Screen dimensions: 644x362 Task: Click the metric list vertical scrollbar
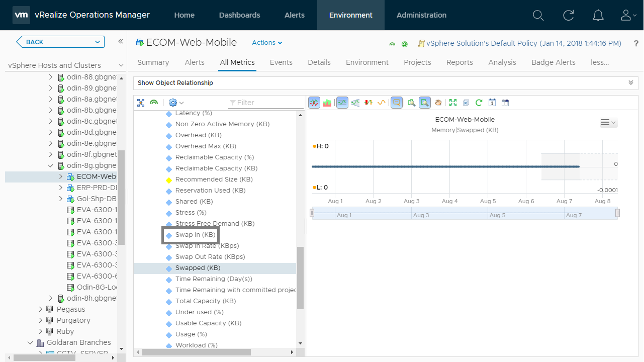click(x=301, y=278)
